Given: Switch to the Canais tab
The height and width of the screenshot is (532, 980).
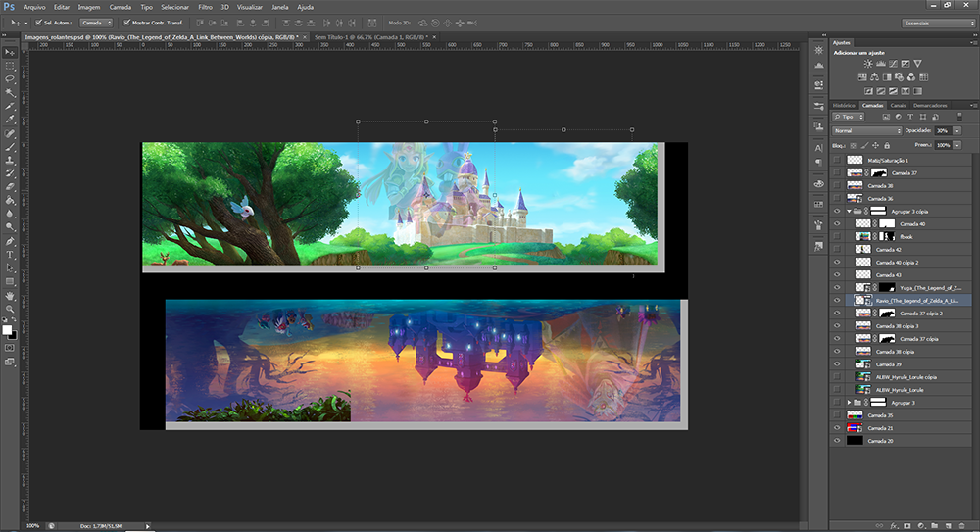Looking at the screenshot, I should (898, 106).
